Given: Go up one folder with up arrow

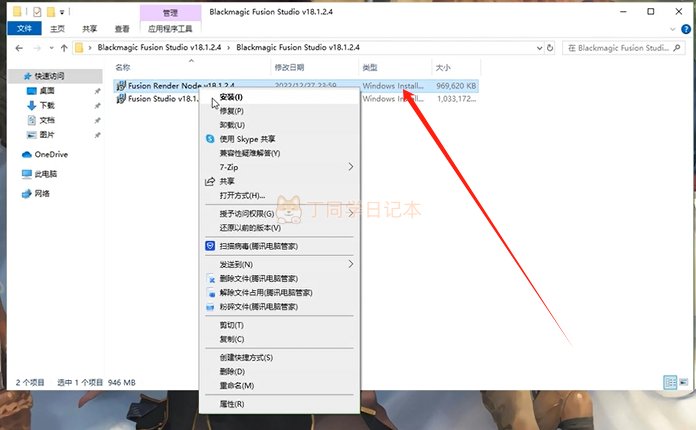Looking at the screenshot, I should (x=64, y=48).
